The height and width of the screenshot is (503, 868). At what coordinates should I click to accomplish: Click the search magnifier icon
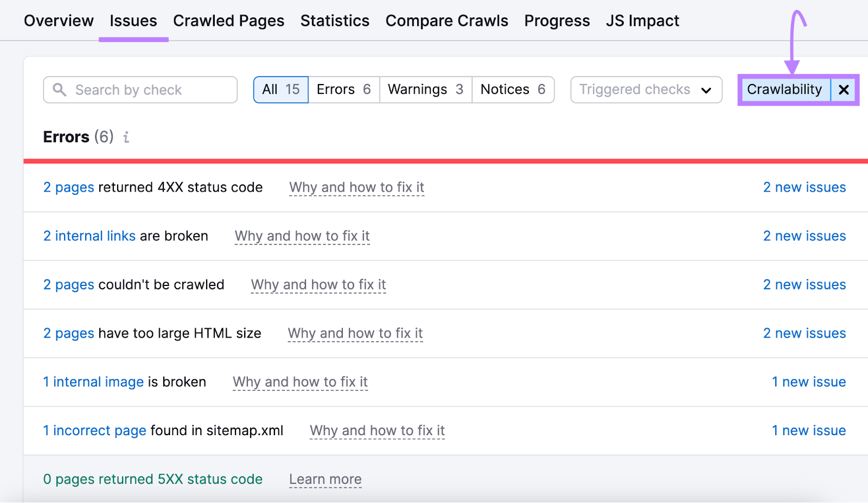click(x=60, y=90)
